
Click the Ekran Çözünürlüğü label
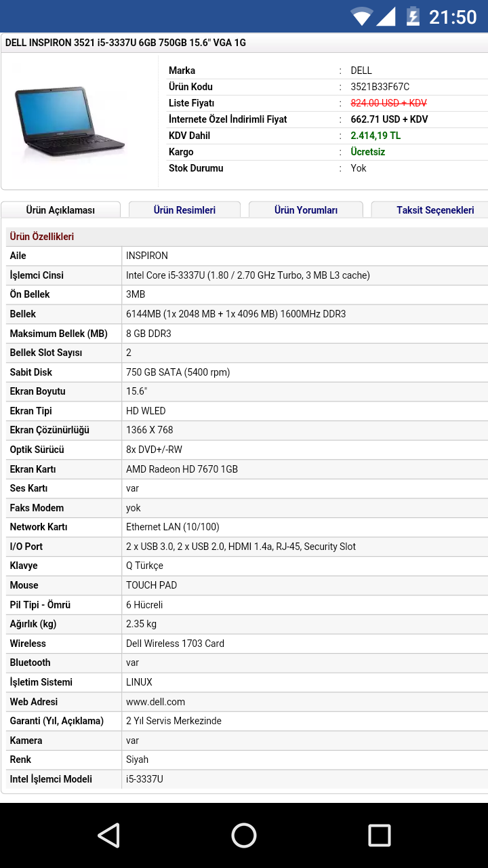(49, 430)
